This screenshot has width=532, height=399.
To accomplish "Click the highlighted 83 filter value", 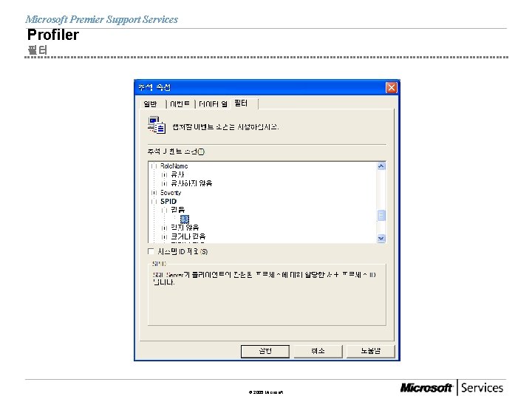I will (185, 219).
